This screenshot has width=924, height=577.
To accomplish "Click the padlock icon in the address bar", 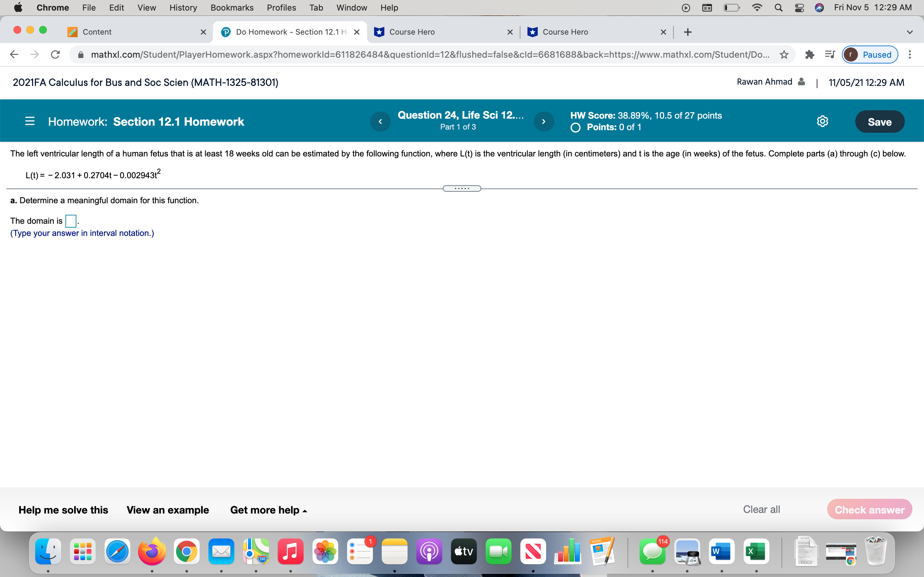I will 81,54.
